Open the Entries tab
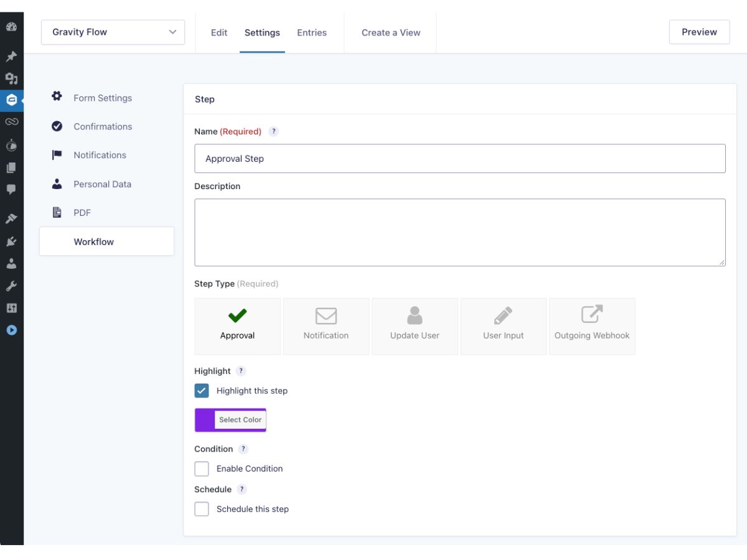Screen dimensions: 747x560 pos(312,32)
